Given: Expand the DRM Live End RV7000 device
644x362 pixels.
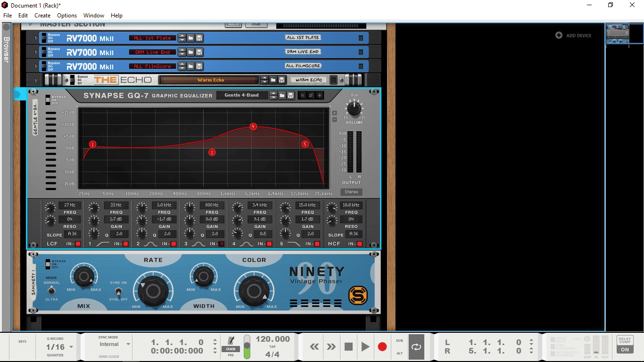Looking at the screenshot, I should click(35, 52).
